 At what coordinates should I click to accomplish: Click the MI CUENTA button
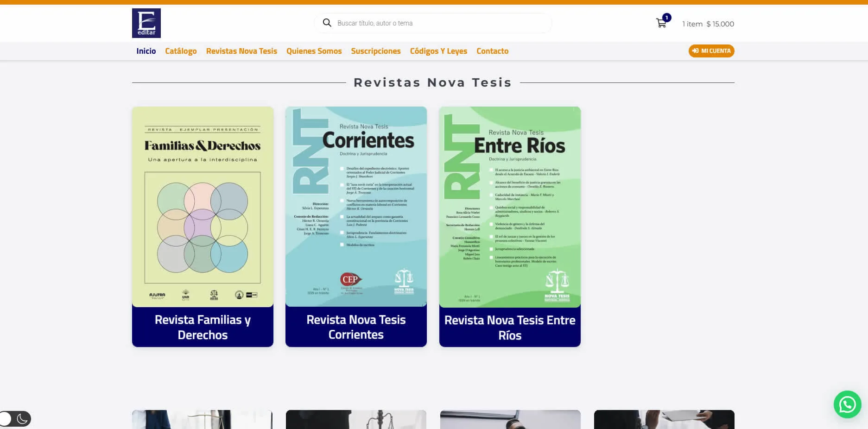[x=711, y=51]
